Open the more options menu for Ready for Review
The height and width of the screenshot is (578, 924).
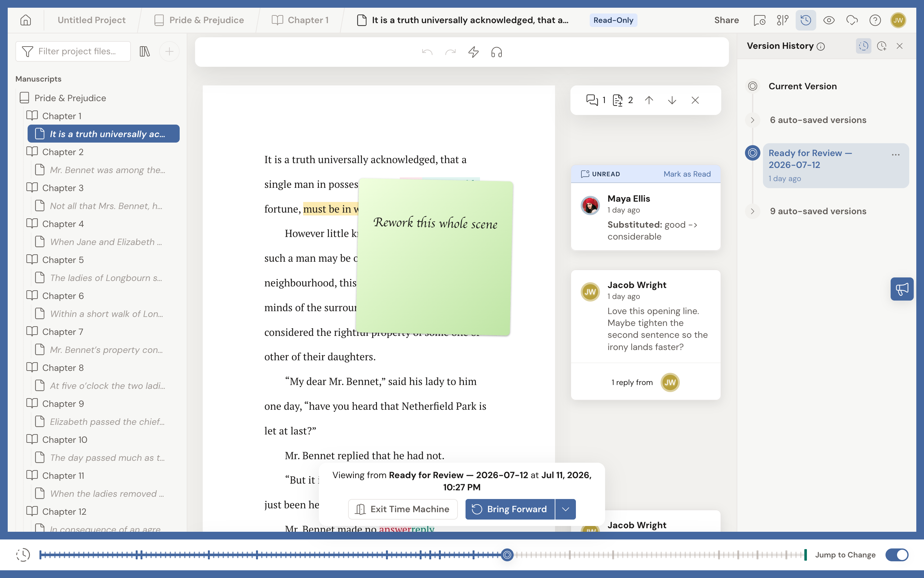pos(896,155)
